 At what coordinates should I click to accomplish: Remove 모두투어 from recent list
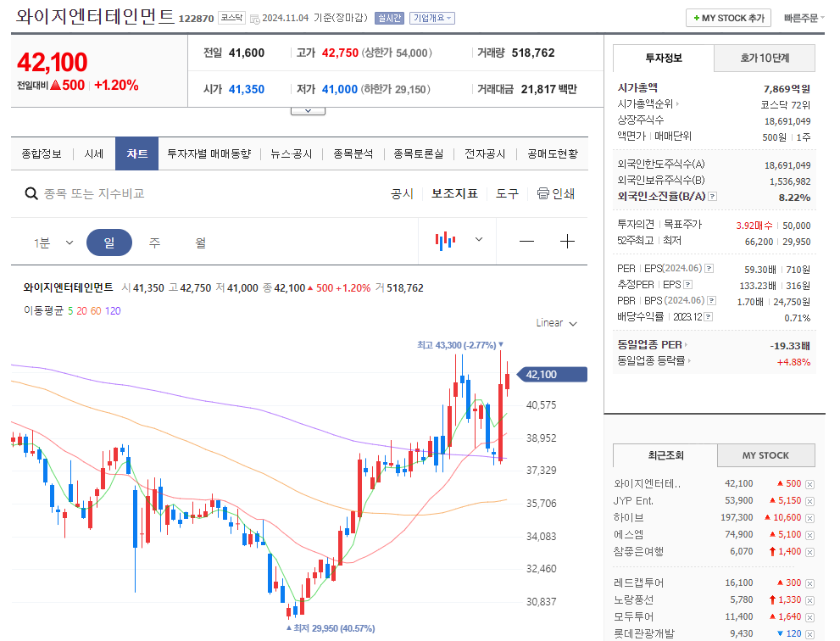coord(809,617)
